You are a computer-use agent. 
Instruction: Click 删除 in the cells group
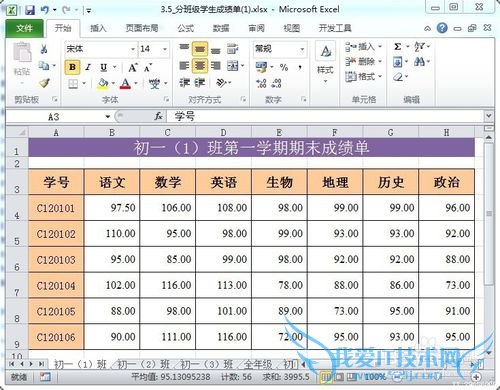[x=363, y=61]
